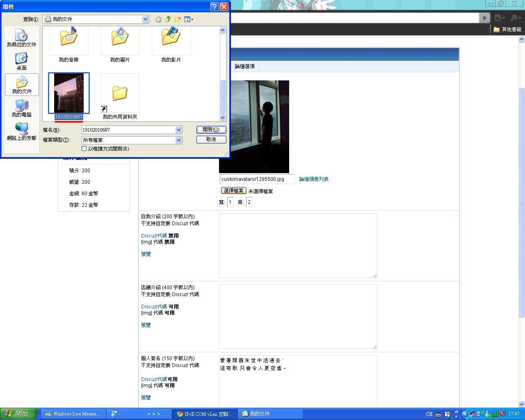Click the tray help question mark icon
Screen dimensions: 525x420
coord(447,414)
